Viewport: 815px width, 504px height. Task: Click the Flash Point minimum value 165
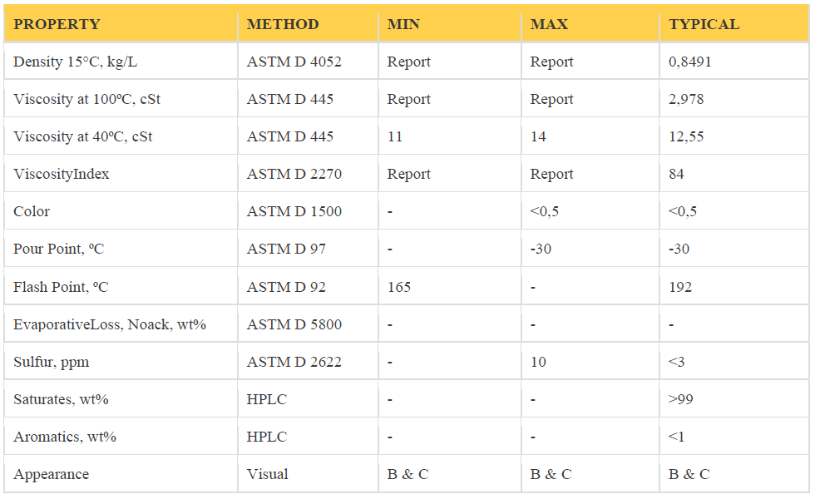click(x=399, y=287)
